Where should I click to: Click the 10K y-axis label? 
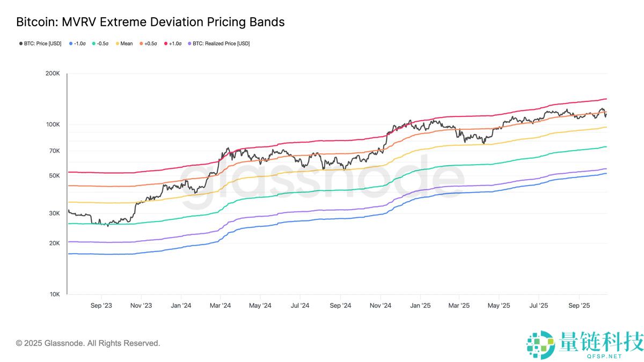coord(54,294)
